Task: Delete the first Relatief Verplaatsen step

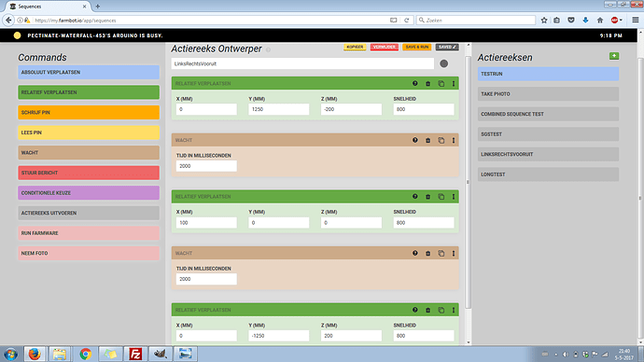Action: [x=427, y=83]
